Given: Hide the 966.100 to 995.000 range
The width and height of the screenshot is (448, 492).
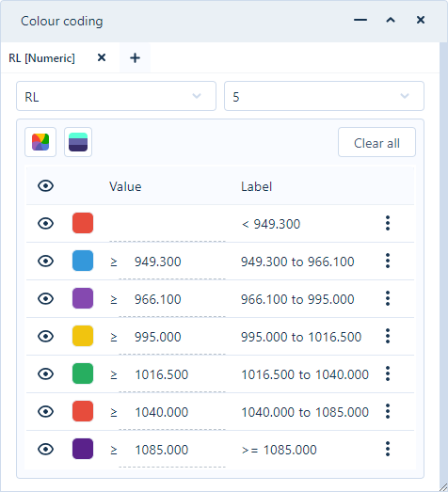Looking at the screenshot, I should coord(46,299).
